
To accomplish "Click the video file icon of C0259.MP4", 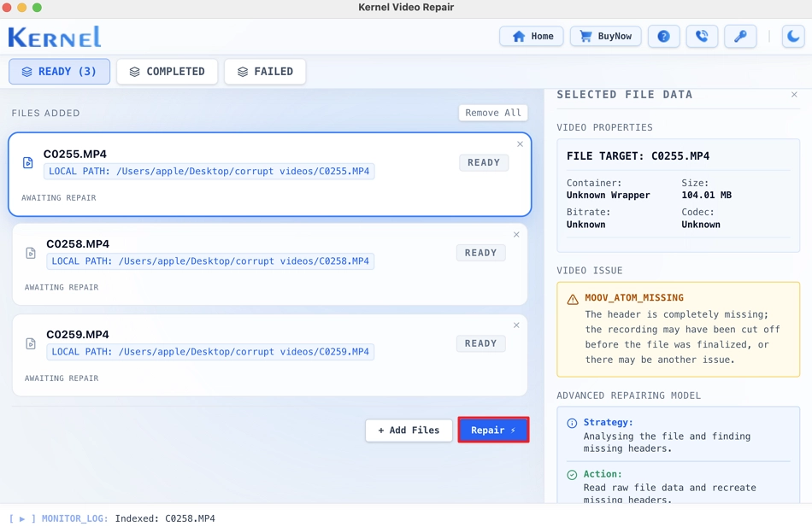I will coord(31,343).
